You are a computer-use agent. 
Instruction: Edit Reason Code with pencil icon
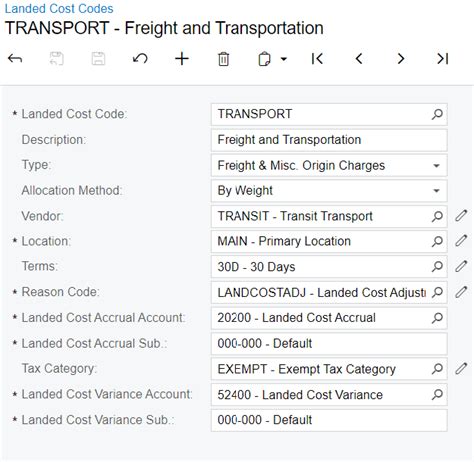(x=461, y=292)
